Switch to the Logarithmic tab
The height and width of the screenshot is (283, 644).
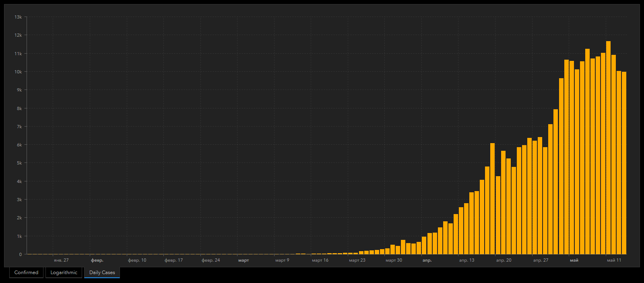tap(64, 273)
